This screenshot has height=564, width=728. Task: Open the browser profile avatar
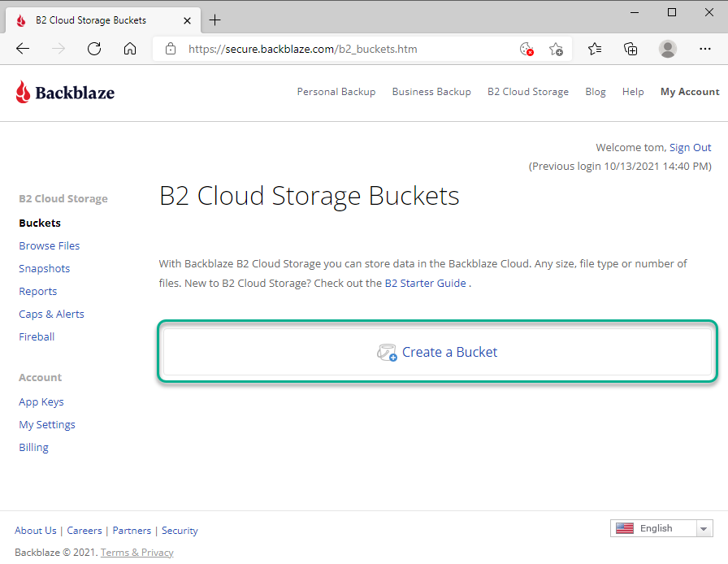click(x=668, y=49)
